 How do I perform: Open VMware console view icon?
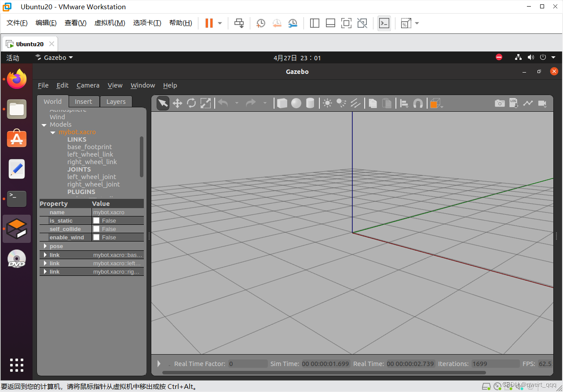tap(384, 23)
